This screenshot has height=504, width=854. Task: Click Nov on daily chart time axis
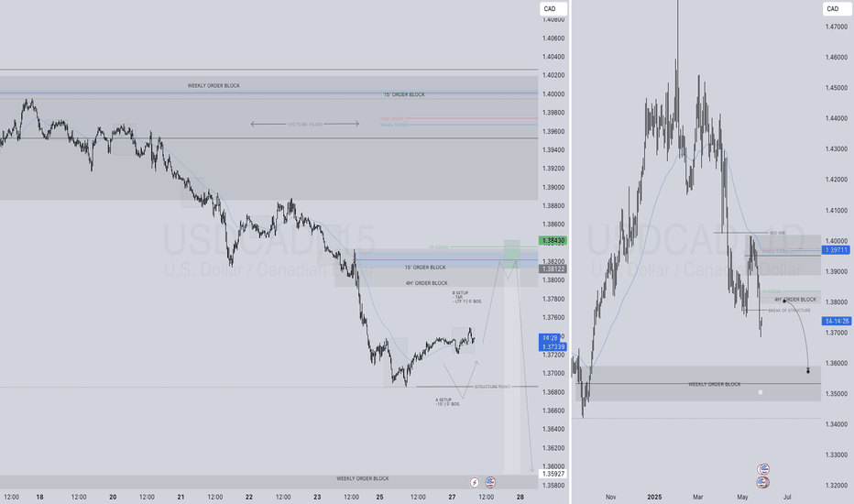(x=610, y=497)
